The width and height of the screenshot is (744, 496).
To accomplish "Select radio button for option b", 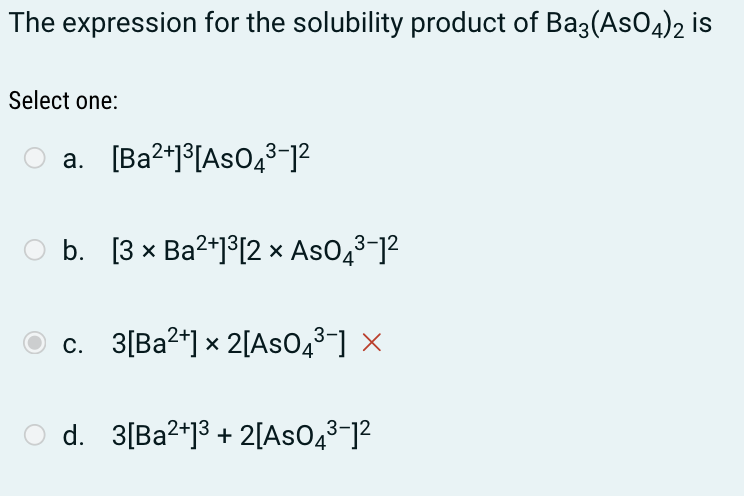I will [x=35, y=250].
